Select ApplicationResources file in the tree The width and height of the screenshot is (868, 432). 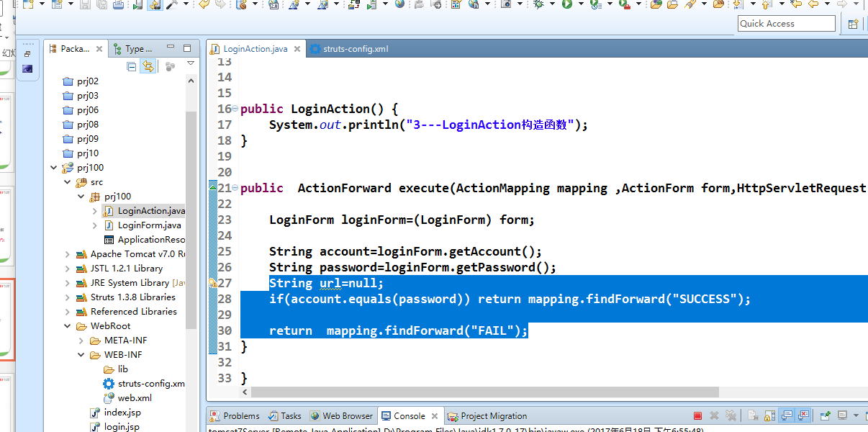pyautogui.click(x=145, y=240)
